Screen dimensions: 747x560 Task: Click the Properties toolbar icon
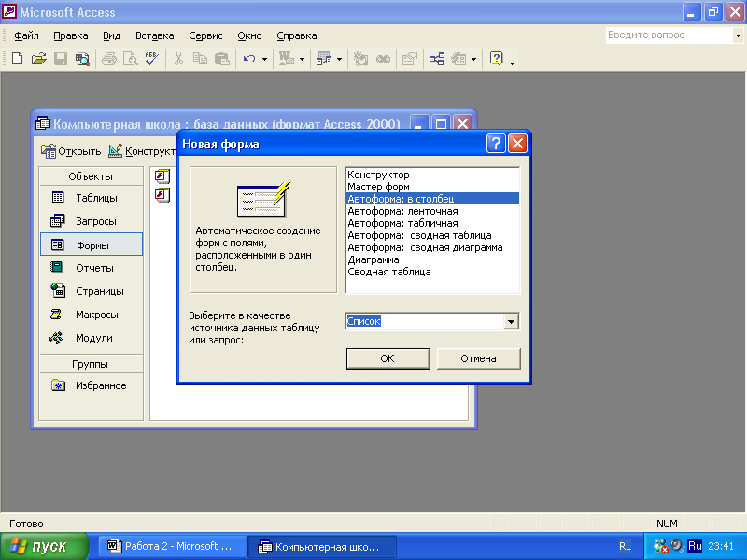click(410, 59)
